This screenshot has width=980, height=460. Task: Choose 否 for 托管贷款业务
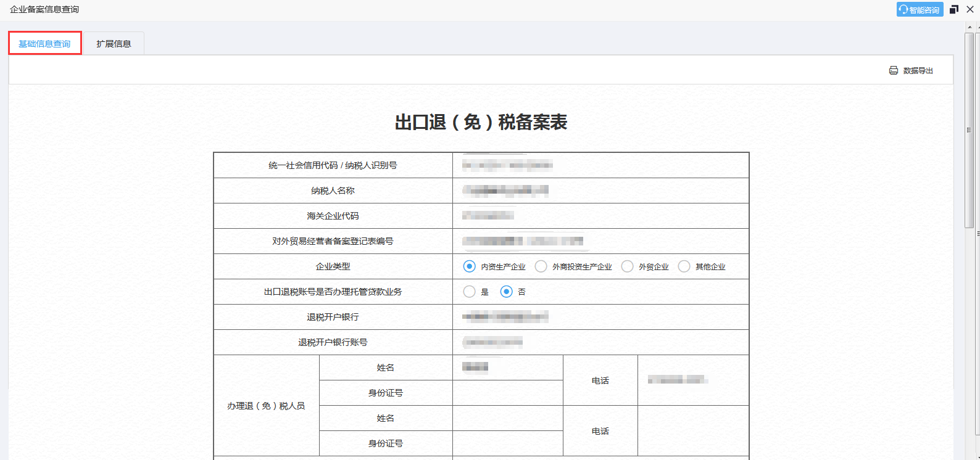point(506,292)
